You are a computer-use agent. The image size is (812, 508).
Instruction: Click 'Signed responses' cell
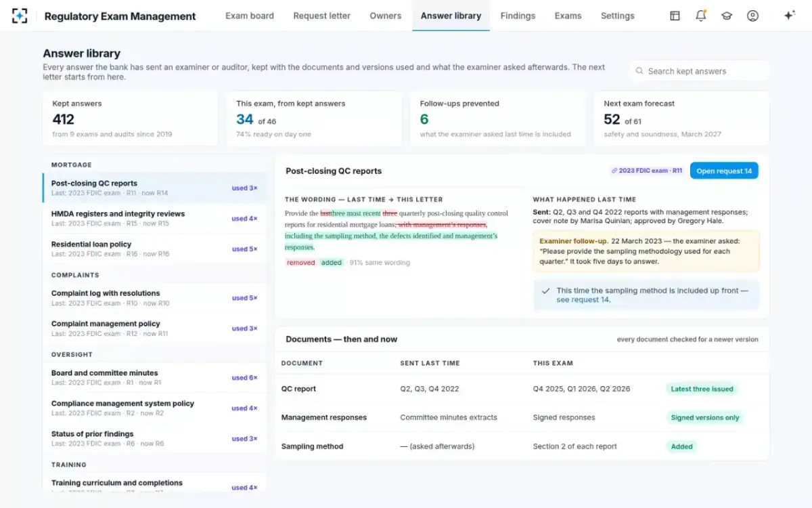(564, 418)
